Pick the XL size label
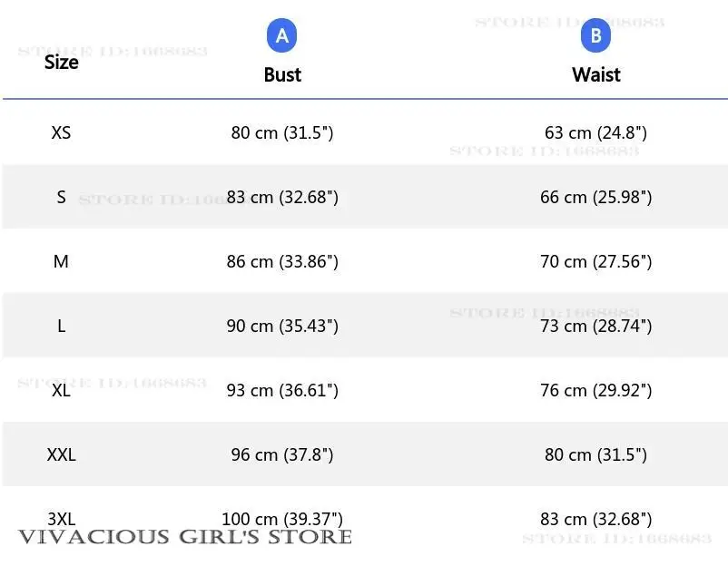The width and height of the screenshot is (728, 566). click(61, 390)
